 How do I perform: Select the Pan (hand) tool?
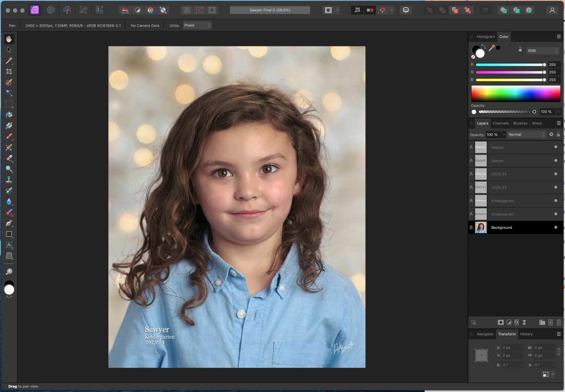tap(9, 39)
